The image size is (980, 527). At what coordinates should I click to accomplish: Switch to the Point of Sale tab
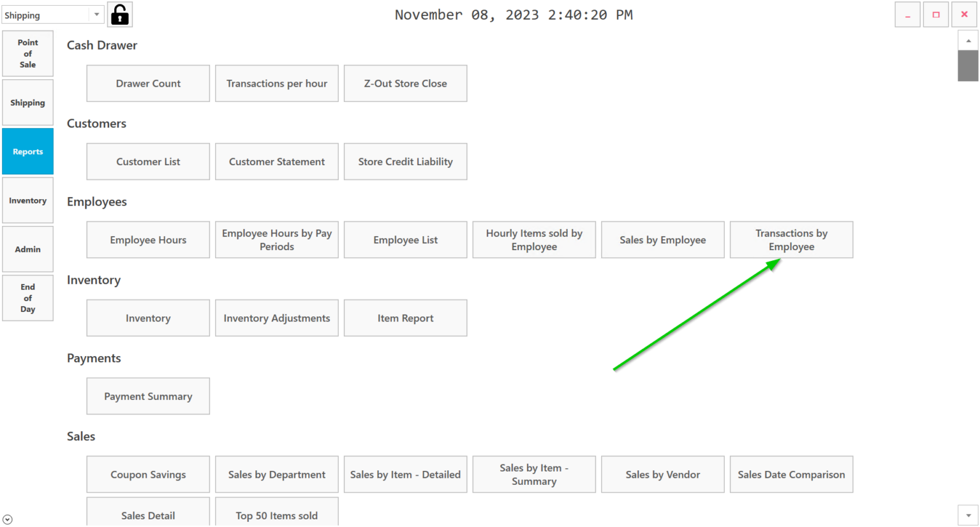tap(27, 53)
